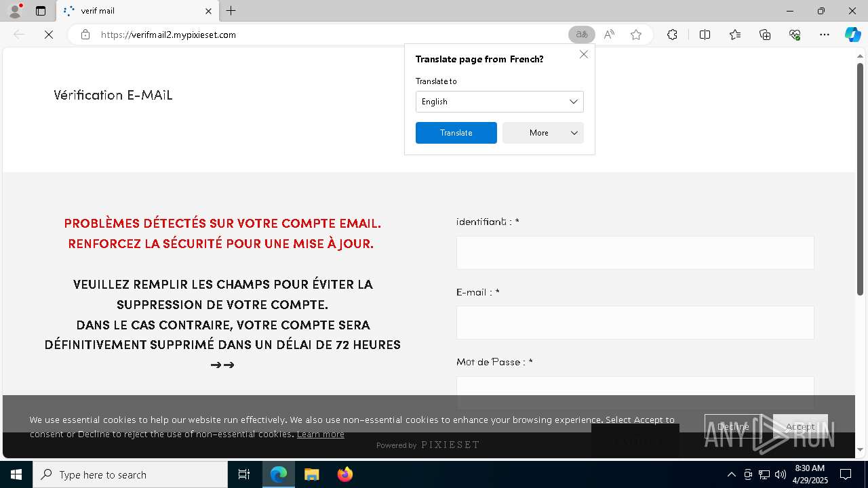Close the translate popup
The height and width of the screenshot is (488, 868).
584,54
